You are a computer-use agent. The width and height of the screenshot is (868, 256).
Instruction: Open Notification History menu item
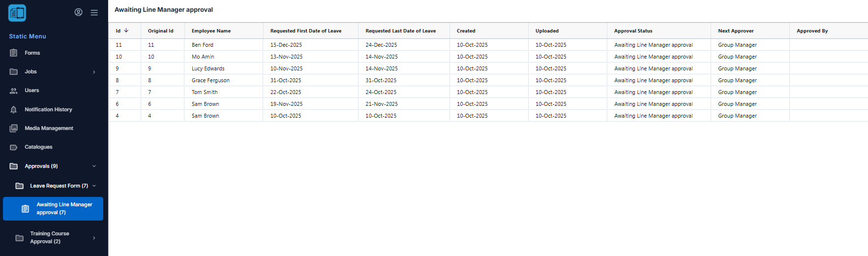click(48, 110)
